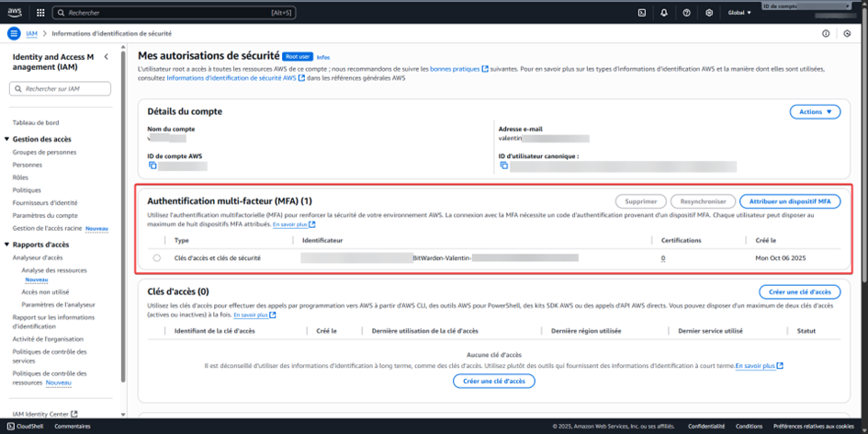Toggle the blue hamburger navigation menu
The image size is (868, 434).
click(14, 33)
